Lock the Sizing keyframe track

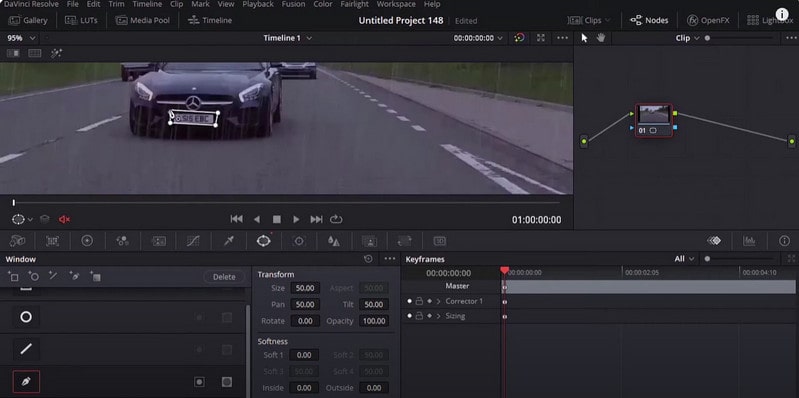pos(419,316)
